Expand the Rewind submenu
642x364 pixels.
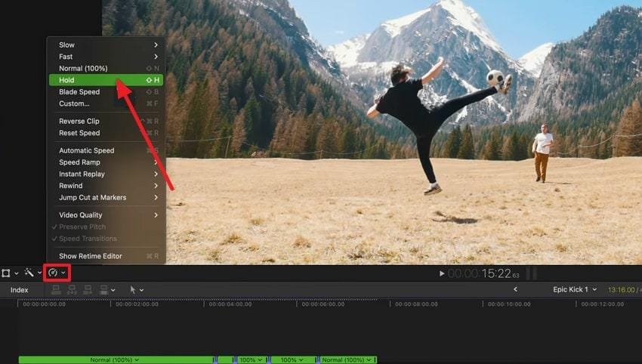coord(106,186)
